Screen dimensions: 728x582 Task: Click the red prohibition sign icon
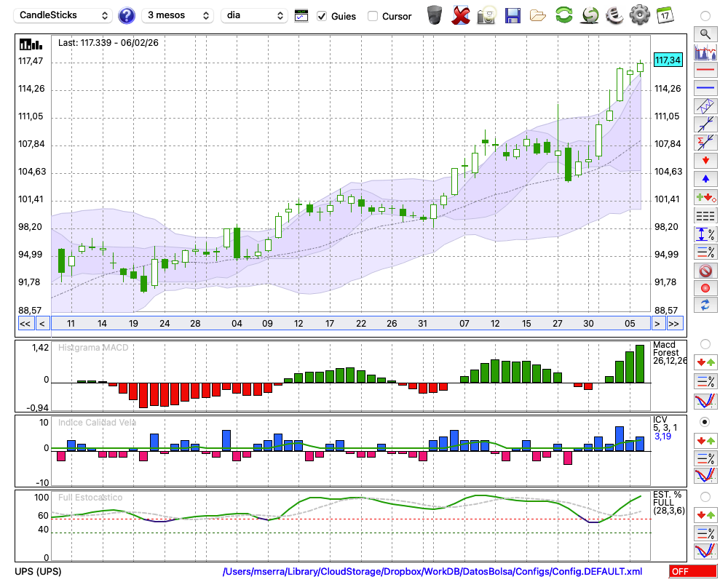tap(705, 271)
